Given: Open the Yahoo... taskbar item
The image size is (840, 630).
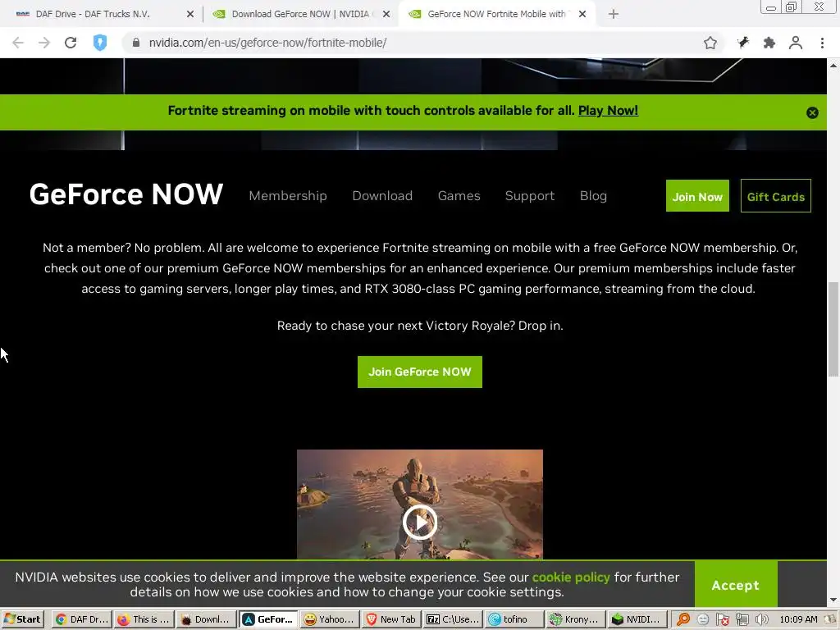Looking at the screenshot, I should click(x=330, y=619).
